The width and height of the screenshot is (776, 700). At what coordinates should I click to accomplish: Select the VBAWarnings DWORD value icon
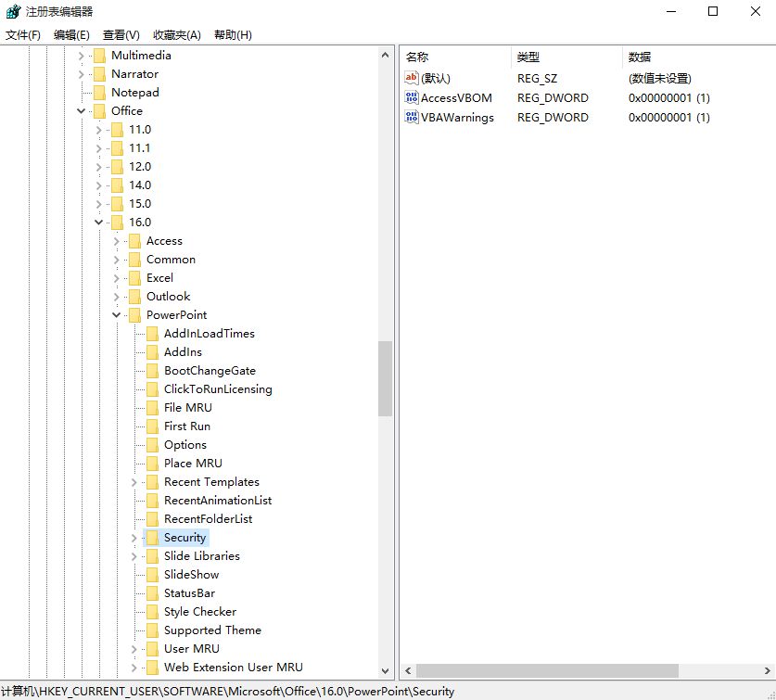412,117
